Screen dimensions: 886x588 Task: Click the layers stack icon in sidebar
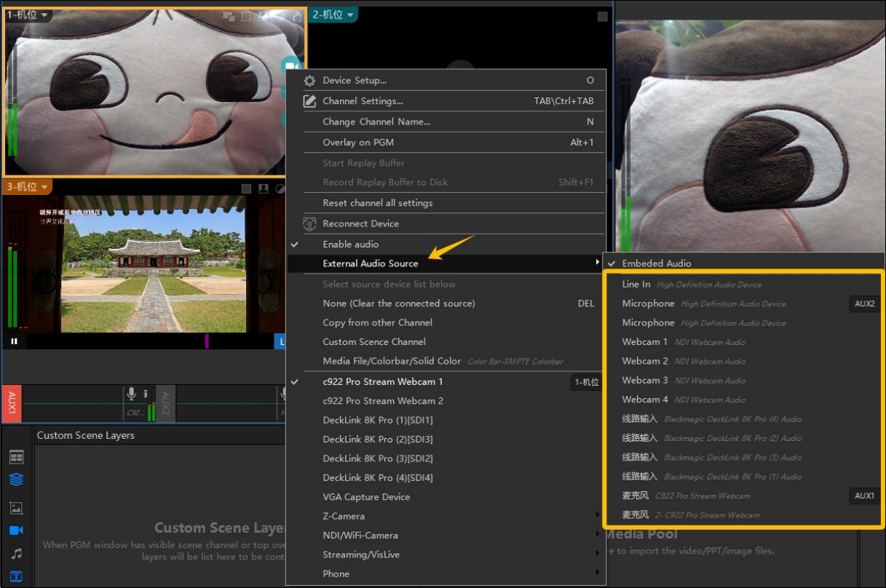click(16, 480)
